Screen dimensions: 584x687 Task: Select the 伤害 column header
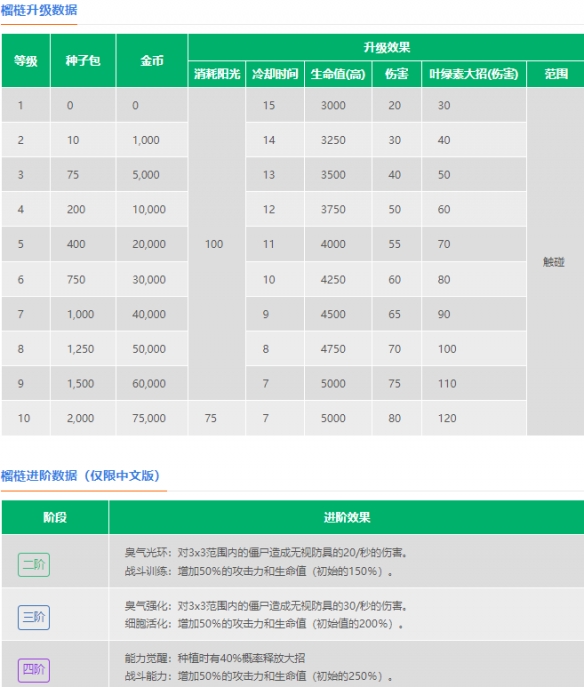click(396, 74)
